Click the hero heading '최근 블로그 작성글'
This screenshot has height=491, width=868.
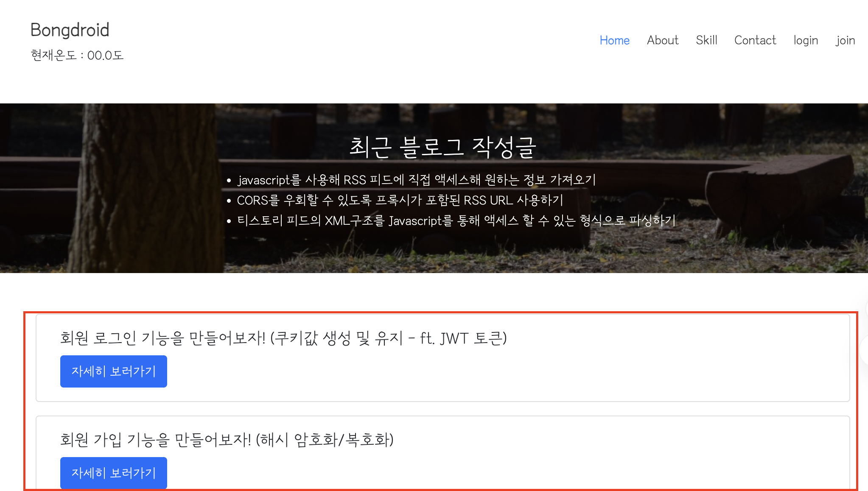click(442, 147)
